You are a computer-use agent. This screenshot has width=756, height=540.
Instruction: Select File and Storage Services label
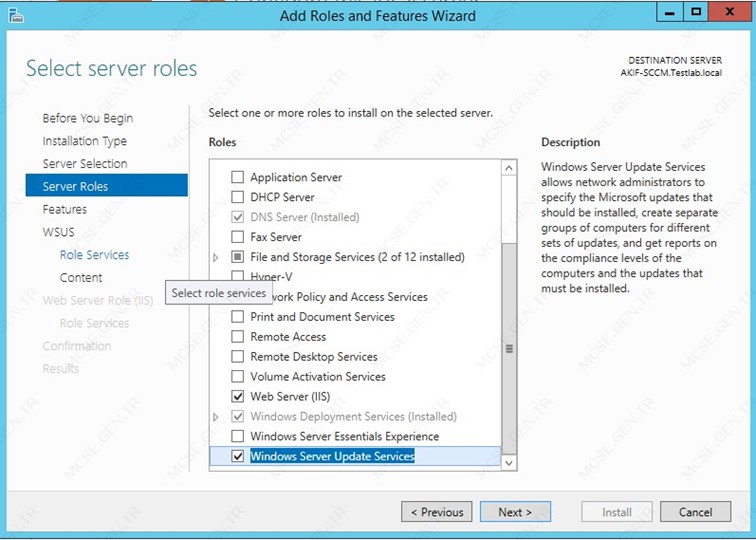[357, 257]
